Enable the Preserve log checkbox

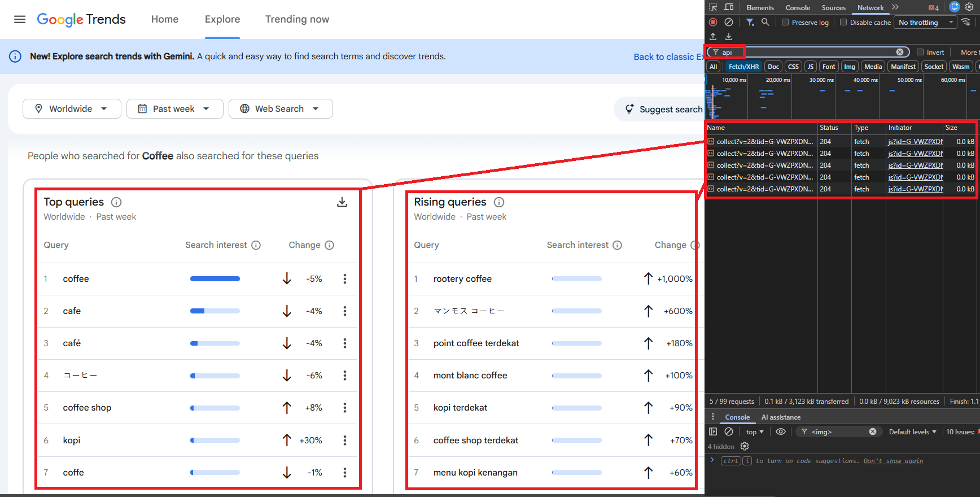(785, 22)
